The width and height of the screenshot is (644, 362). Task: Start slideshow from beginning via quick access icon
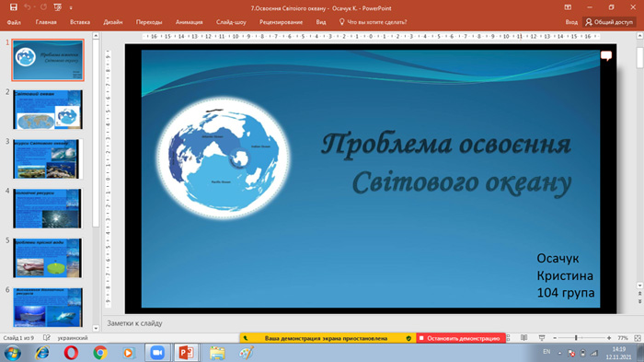pos(57,7)
